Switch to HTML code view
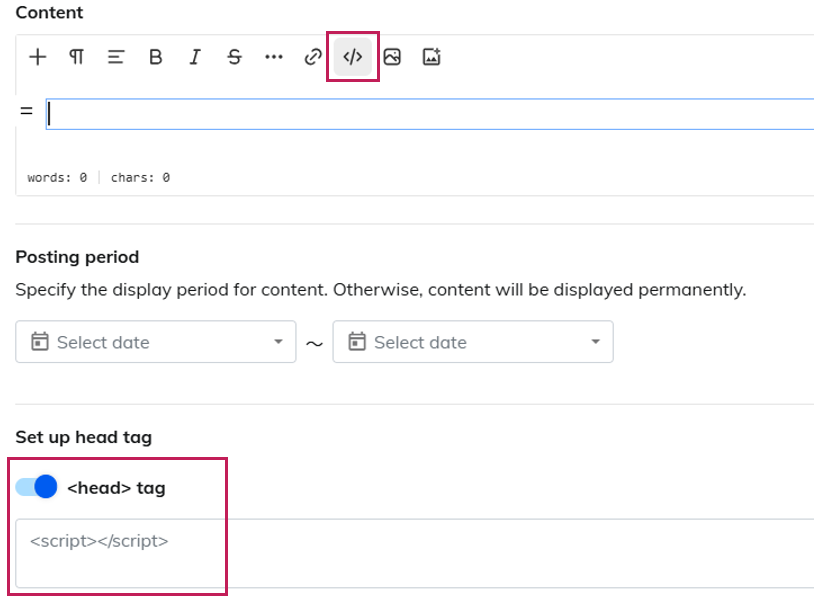The width and height of the screenshot is (835, 600). pos(352,57)
